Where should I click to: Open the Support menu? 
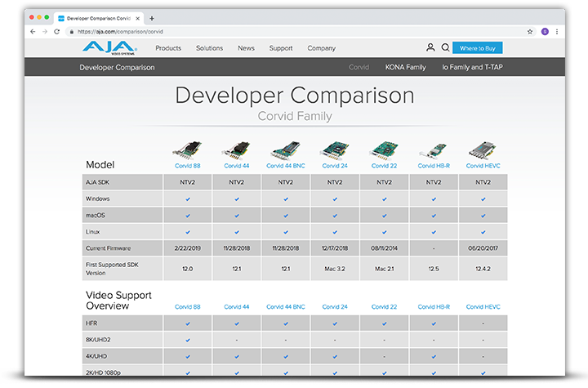280,48
